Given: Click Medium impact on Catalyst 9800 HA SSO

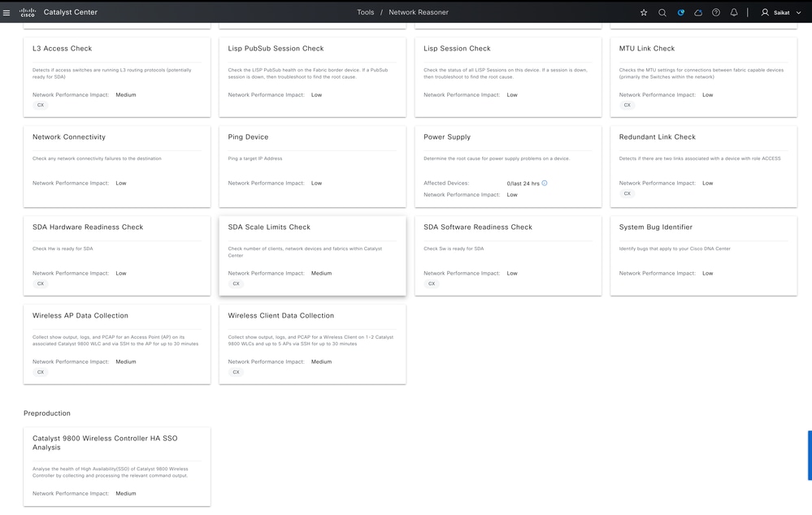Looking at the screenshot, I should tap(126, 493).
